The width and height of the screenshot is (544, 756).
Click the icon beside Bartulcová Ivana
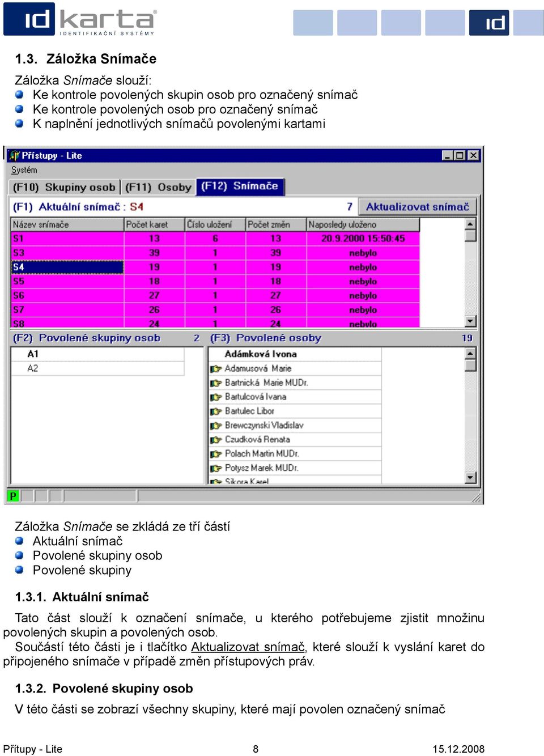tap(216, 397)
